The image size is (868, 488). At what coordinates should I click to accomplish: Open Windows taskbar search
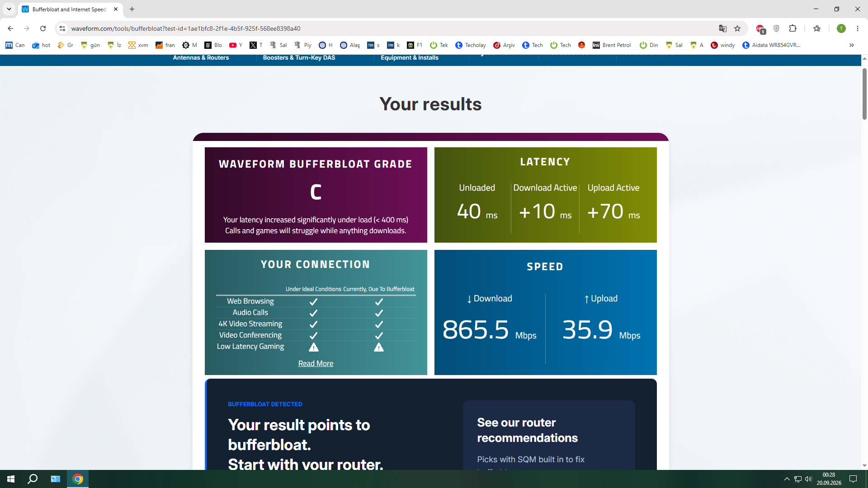pos(33,479)
